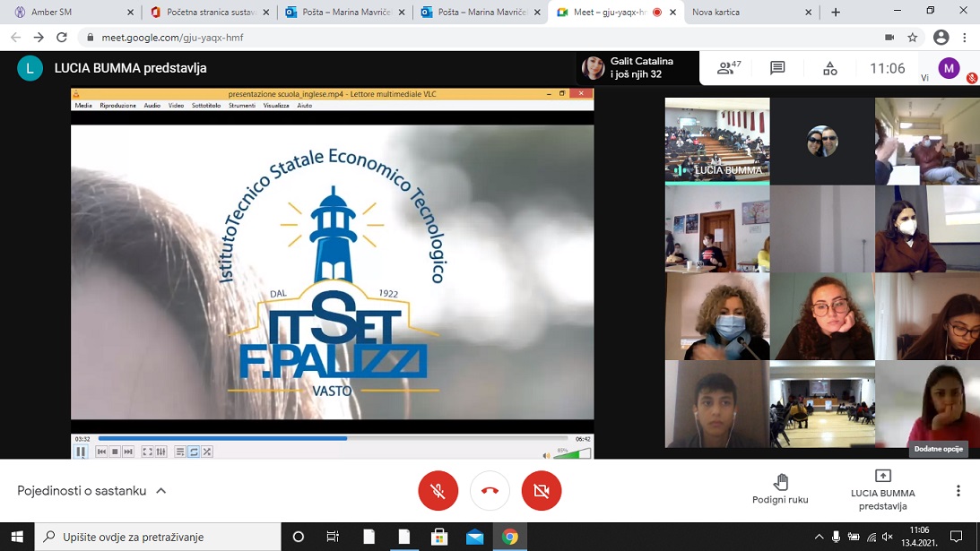
Task: Toggle VLC fullscreen mode
Action: coord(148,452)
